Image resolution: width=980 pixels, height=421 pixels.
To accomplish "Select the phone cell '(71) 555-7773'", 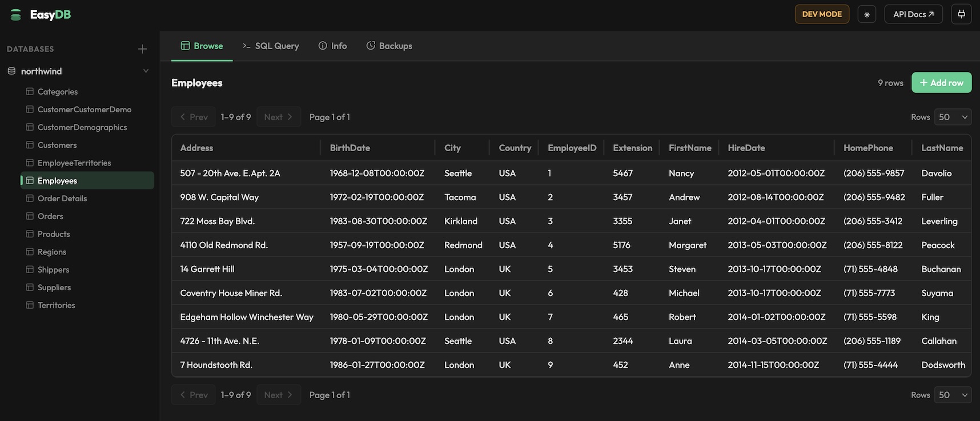I will pyautogui.click(x=873, y=293).
